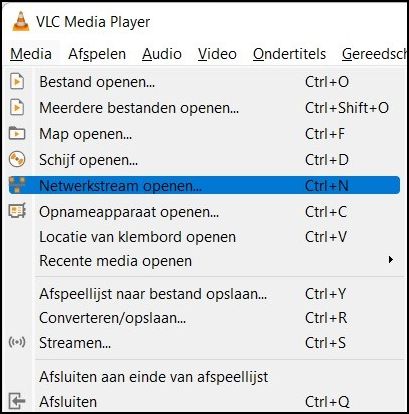
Task: Open the Ondertitels menu
Action: pos(289,54)
